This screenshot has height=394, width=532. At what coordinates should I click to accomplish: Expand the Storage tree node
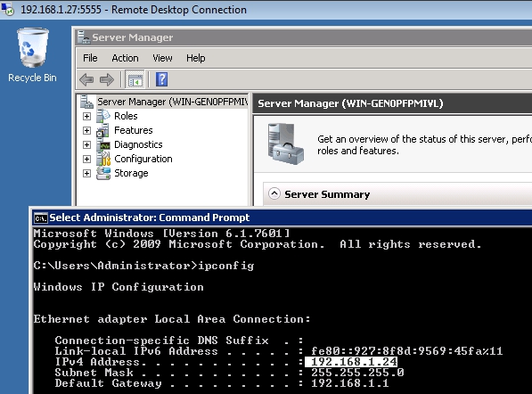pos(86,174)
